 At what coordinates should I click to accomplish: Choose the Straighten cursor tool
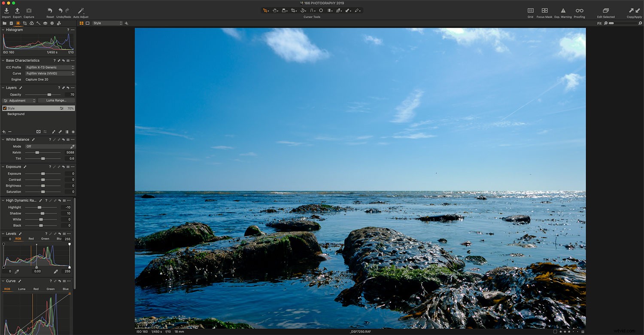click(x=303, y=10)
